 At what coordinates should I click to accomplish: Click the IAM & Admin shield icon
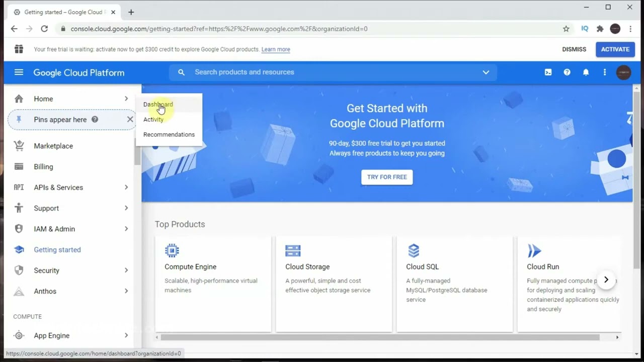click(x=19, y=229)
